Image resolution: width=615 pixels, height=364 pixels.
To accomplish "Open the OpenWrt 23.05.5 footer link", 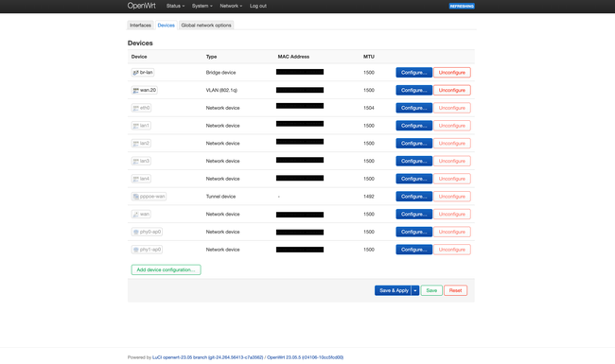I will click(x=306, y=357).
